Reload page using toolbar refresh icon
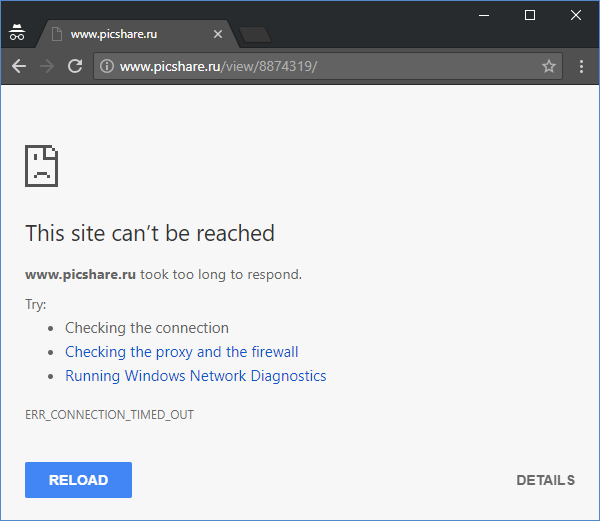 pyautogui.click(x=75, y=67)
